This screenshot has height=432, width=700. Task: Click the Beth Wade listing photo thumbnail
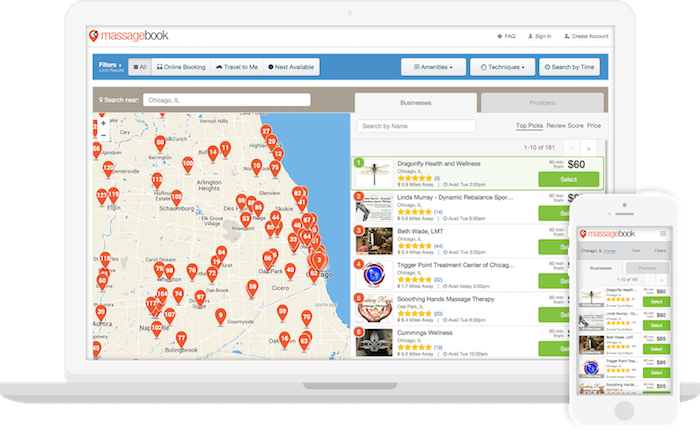(x=374, y=241)
